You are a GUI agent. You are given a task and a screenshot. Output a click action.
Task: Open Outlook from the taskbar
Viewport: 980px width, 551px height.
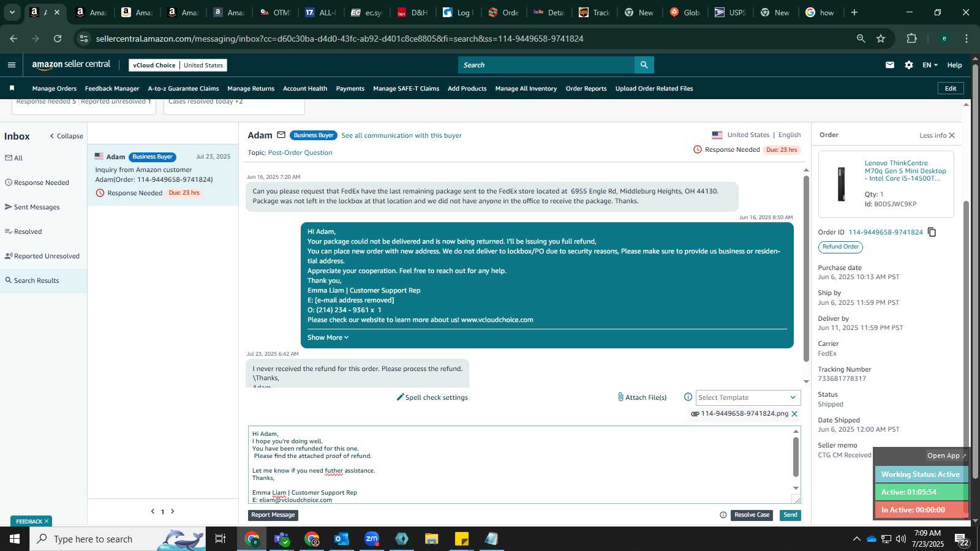click(341, 539)
